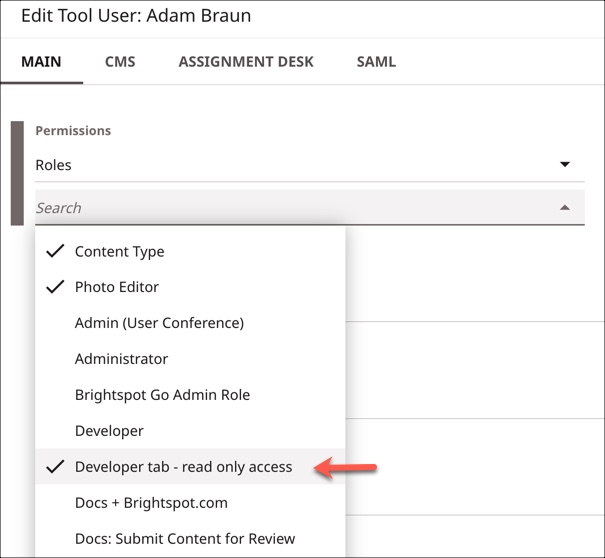Expand the Roles dropdown arrow

click(x=565, y=165)
